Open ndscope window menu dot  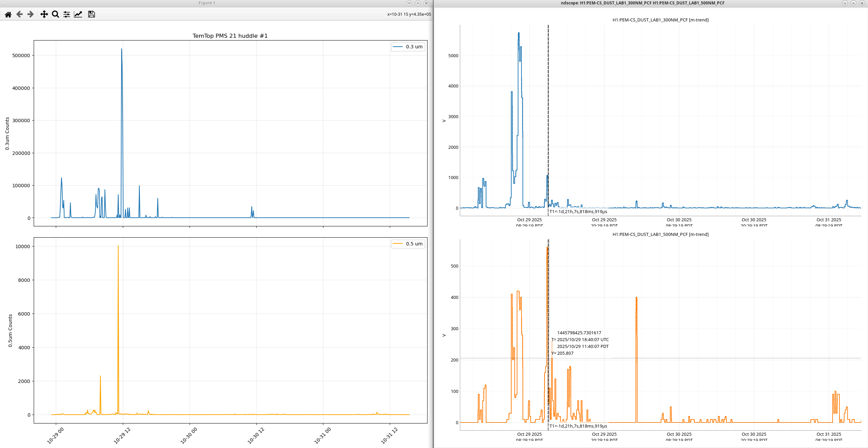(x=440, y=3)
